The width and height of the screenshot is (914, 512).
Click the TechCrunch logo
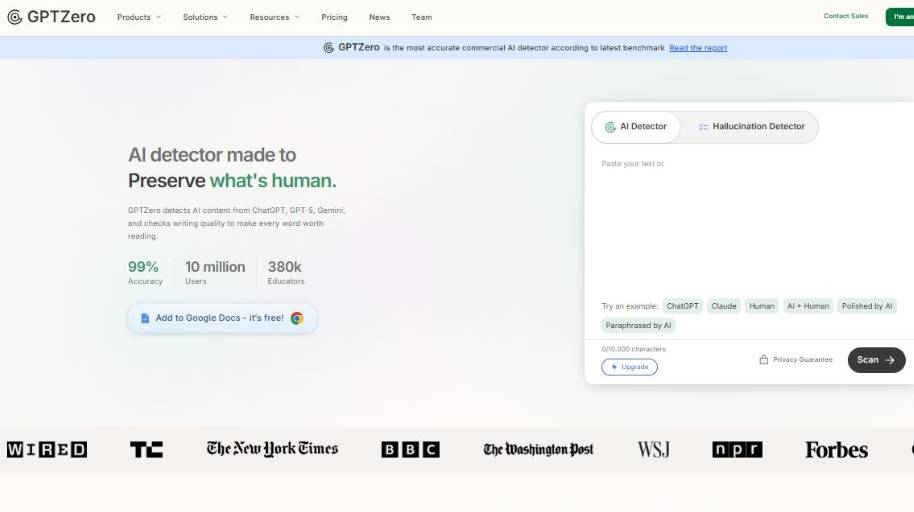(x=146, y=450)
